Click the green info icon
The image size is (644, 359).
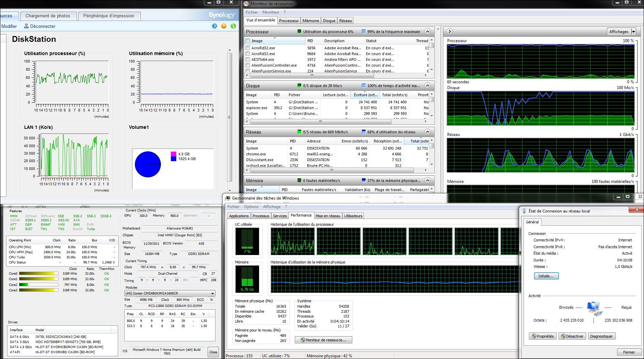click(x=233, y=26)
